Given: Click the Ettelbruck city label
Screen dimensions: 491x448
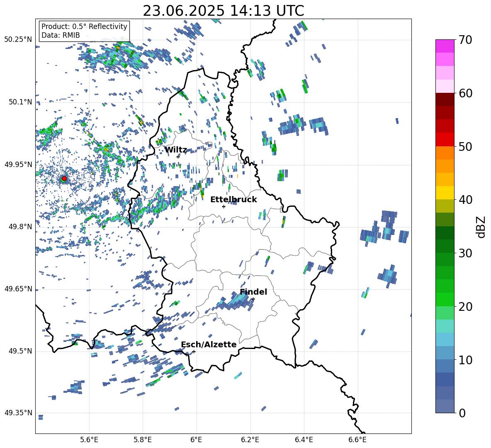Looking at the screenshot, I should [233, 200].
